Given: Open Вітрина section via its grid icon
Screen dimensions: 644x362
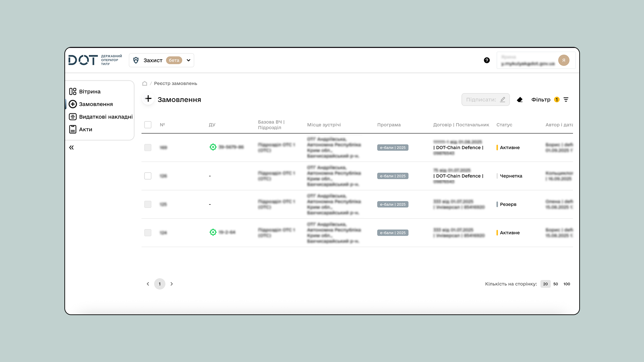Looking at the screenshot, I should (73, 91).
